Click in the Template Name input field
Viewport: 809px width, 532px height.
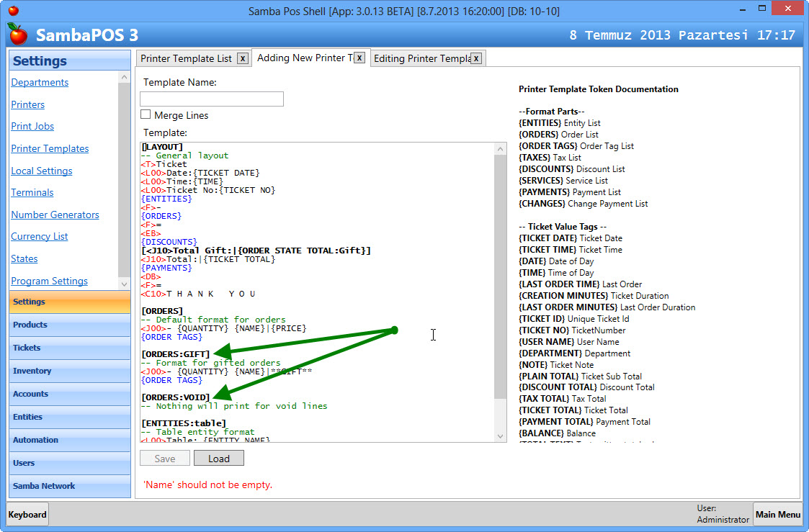coord(212,99)
